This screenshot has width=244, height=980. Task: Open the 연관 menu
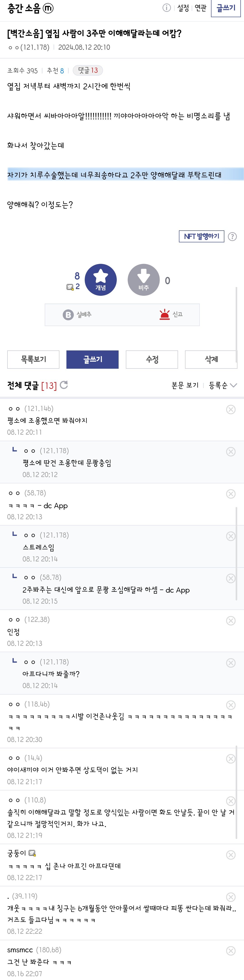point(200,8)
